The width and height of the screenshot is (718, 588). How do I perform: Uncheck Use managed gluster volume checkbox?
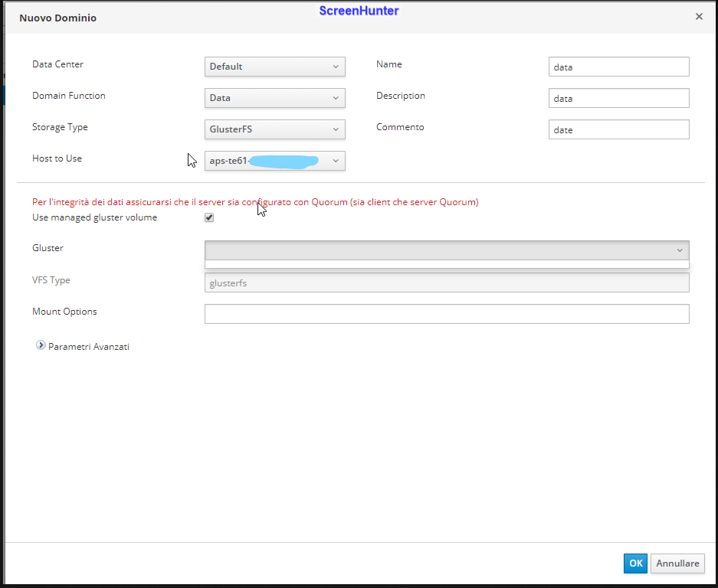[x=209, y=218]
